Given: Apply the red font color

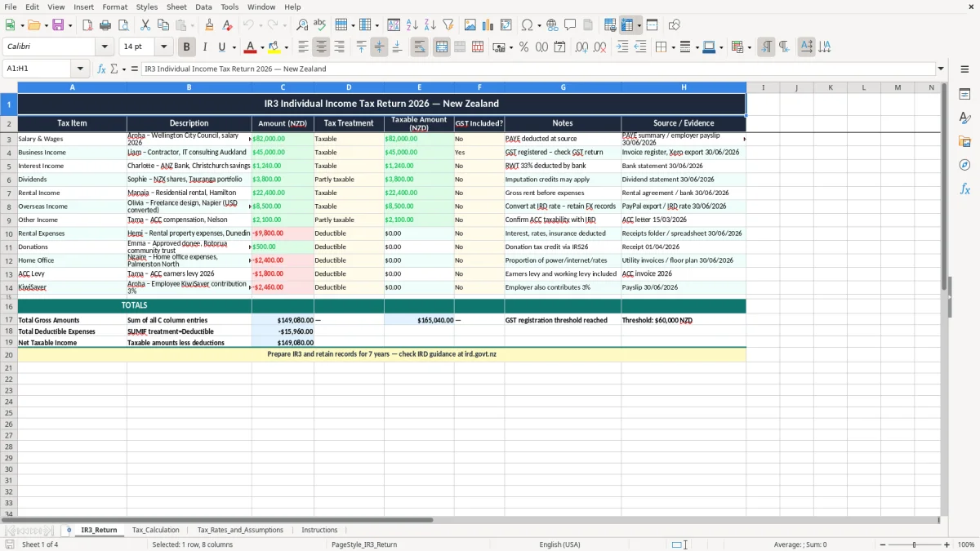Looking at the screenshot, I should (250, 47).
